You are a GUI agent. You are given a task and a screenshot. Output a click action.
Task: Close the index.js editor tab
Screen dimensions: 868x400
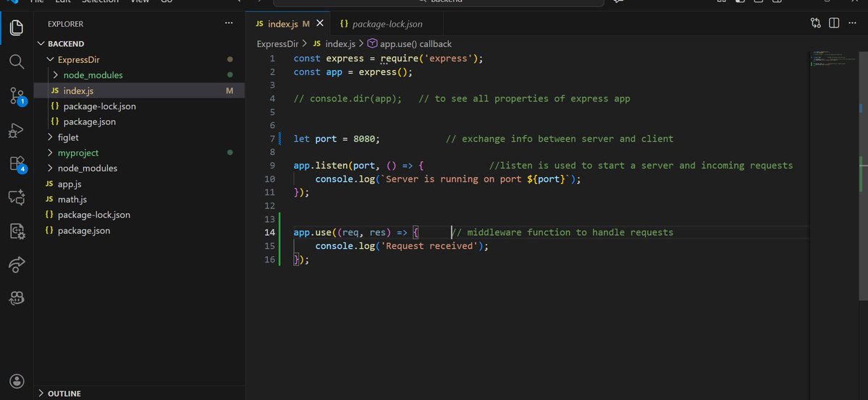tap(319, 24)
